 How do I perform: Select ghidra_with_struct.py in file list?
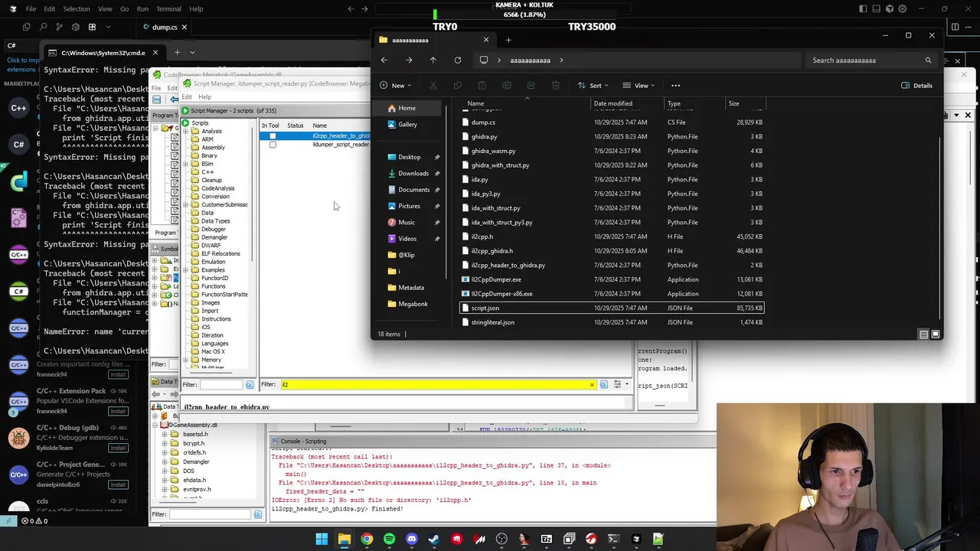[611, 165]
